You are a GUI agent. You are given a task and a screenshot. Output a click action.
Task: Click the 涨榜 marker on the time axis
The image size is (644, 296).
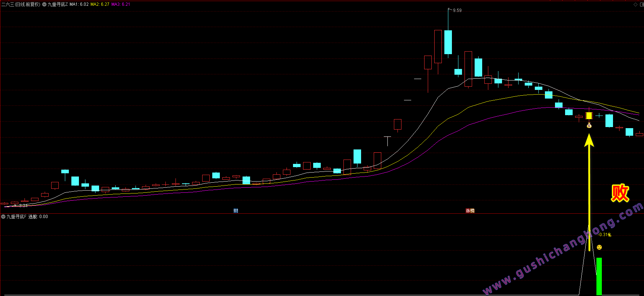click(470, 211)
